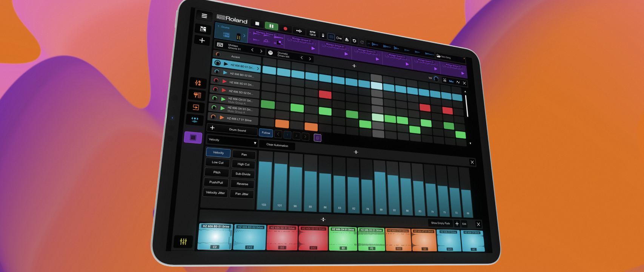Set the first velocity bar showing 103
The height and width of the screenshot is (272, 644).
[x=265, y=185]
